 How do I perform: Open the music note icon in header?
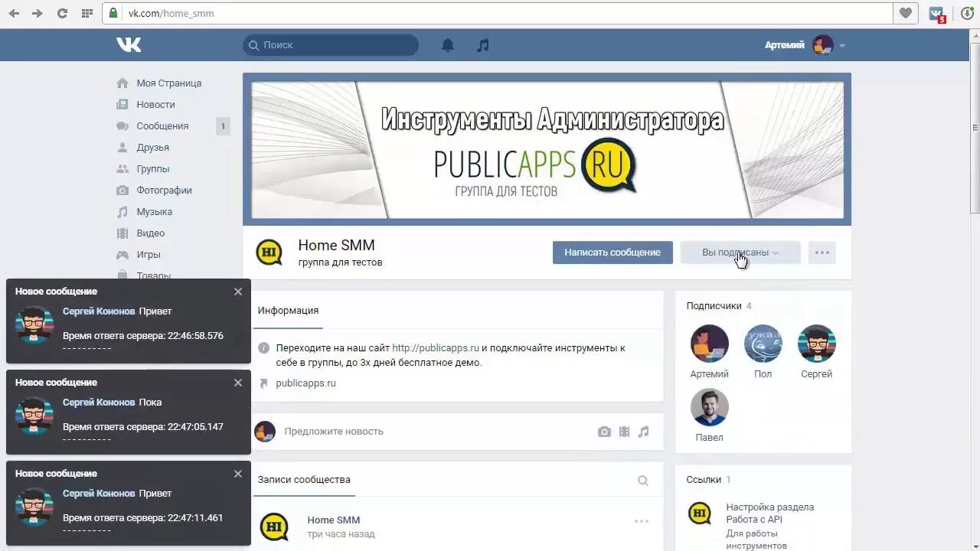point(482,45)
